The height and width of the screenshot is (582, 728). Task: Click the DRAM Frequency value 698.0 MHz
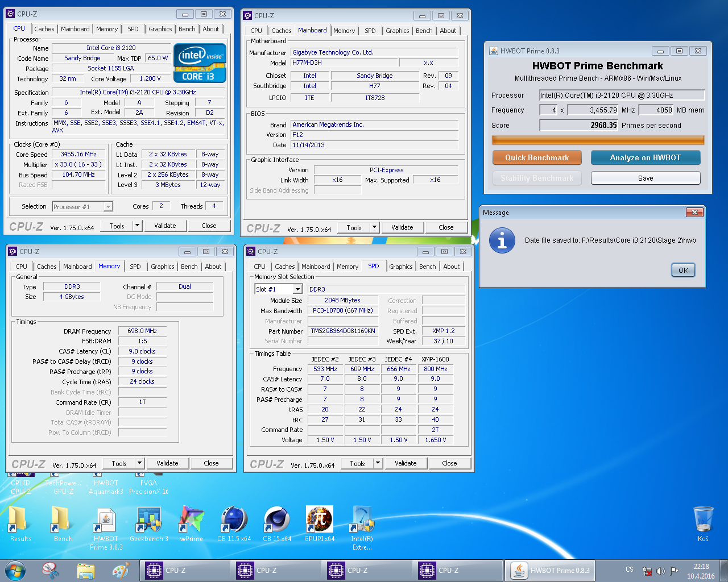(x=142, y=331)
